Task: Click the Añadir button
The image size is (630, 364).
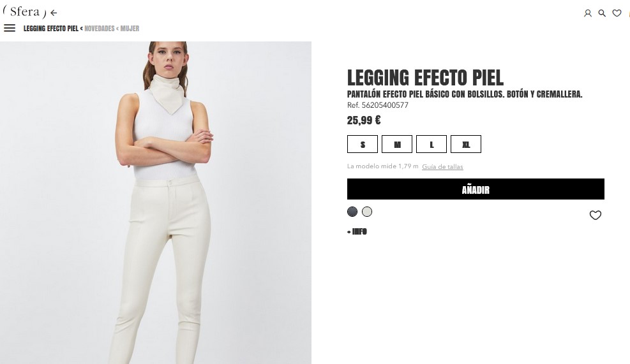Action: 476,189
